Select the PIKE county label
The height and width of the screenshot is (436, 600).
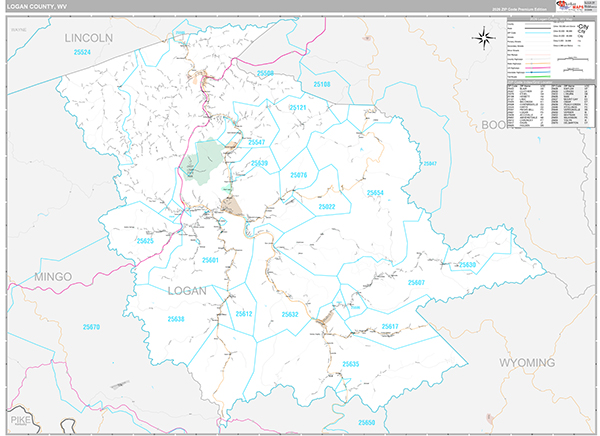(x=20, y=420)
